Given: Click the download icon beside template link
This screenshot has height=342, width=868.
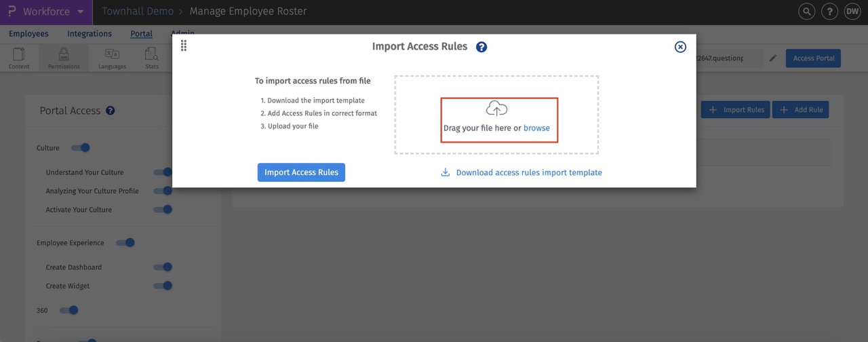Looking at the screenshot, I should coord(446,172).
